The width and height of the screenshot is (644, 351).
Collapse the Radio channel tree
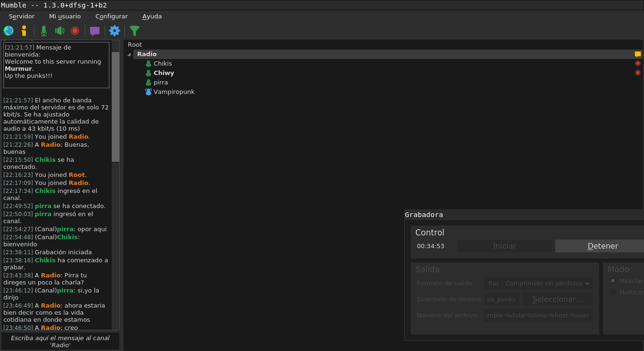[x=129, y=54]
